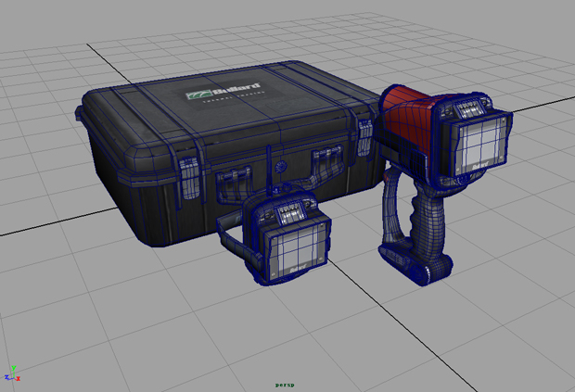This screenshot has height=392, width=575.
Task: Select the Bullard logo on case lid
Action: point(224,92)
